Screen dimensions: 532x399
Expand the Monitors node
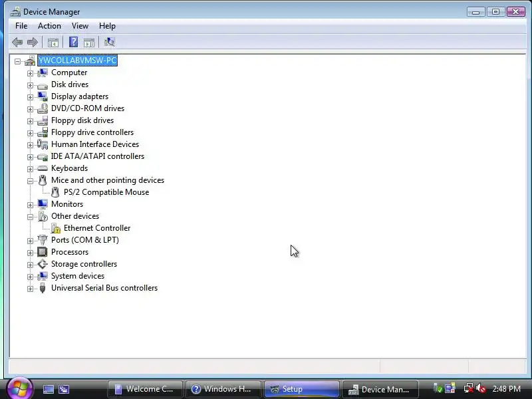[x=30, y=205]
